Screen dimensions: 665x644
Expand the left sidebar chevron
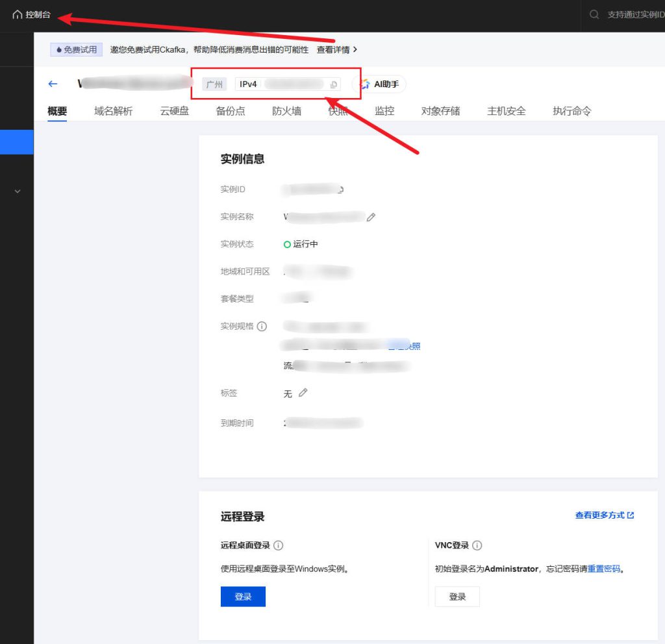coord(18,192)
